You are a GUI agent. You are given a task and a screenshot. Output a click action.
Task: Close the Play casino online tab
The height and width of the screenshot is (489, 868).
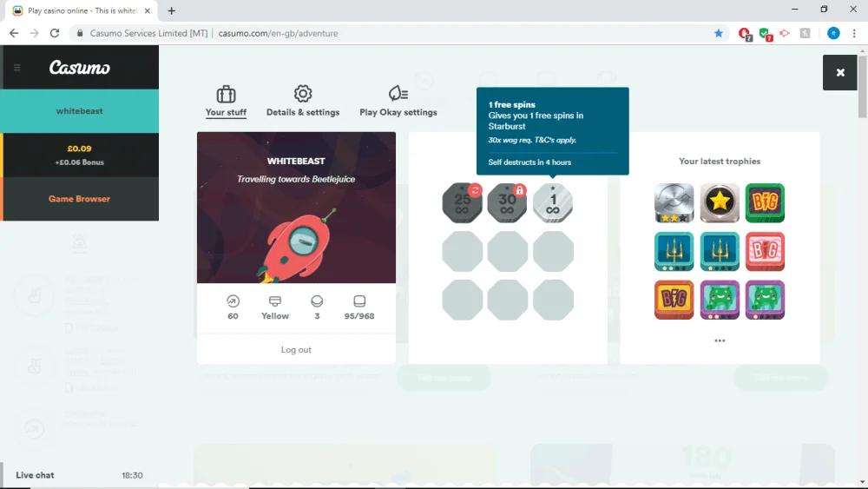pyautogui.click(x=148, y=10)
